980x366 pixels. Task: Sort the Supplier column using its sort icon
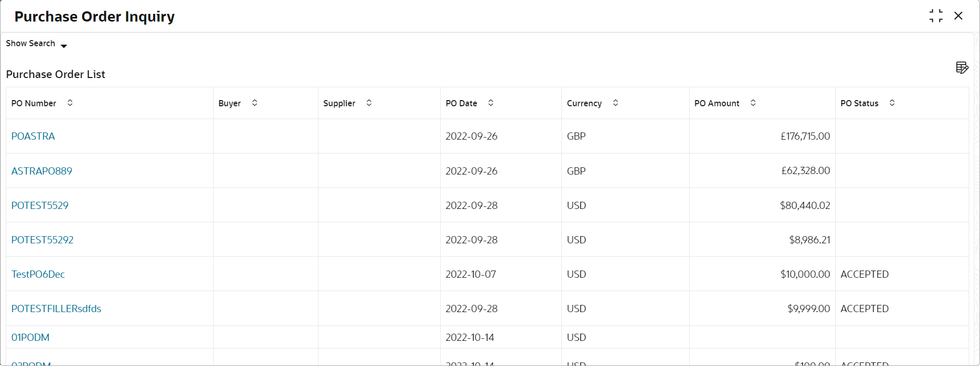click(369, 103)
